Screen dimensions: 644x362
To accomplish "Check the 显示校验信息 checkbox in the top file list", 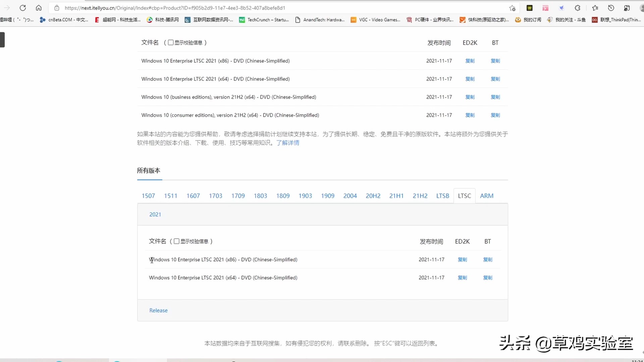I will tap(171, 43).
